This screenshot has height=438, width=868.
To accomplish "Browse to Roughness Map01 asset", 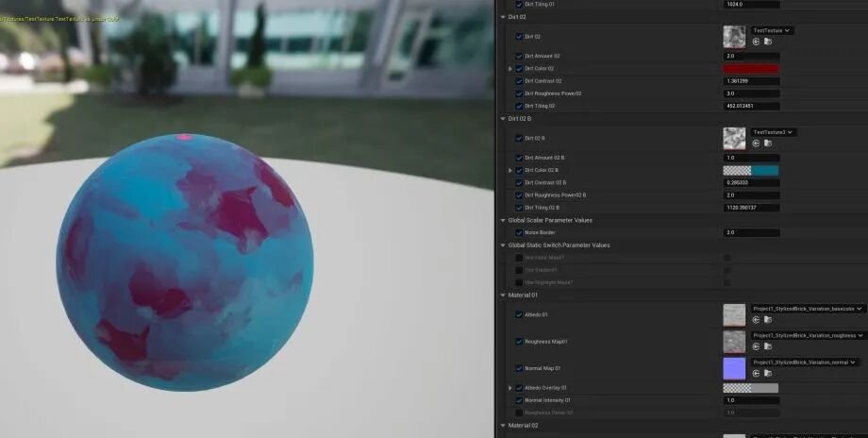I will tap(768, 346).
